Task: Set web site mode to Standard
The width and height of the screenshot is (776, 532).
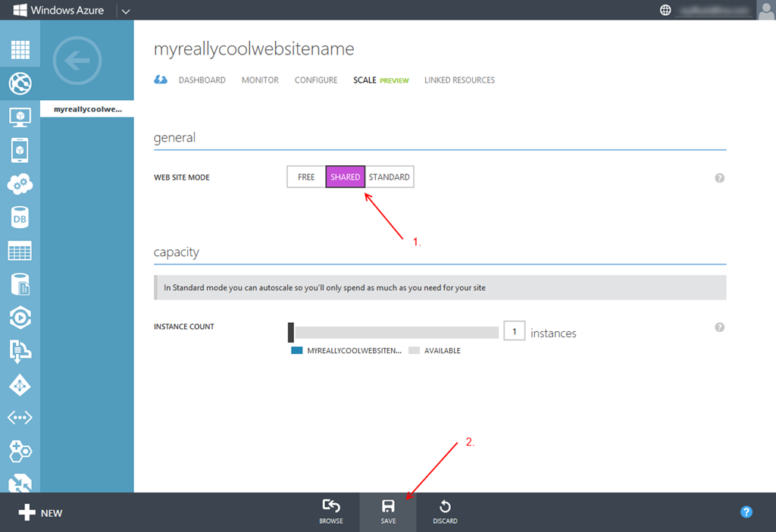Action: pos(389,177)
